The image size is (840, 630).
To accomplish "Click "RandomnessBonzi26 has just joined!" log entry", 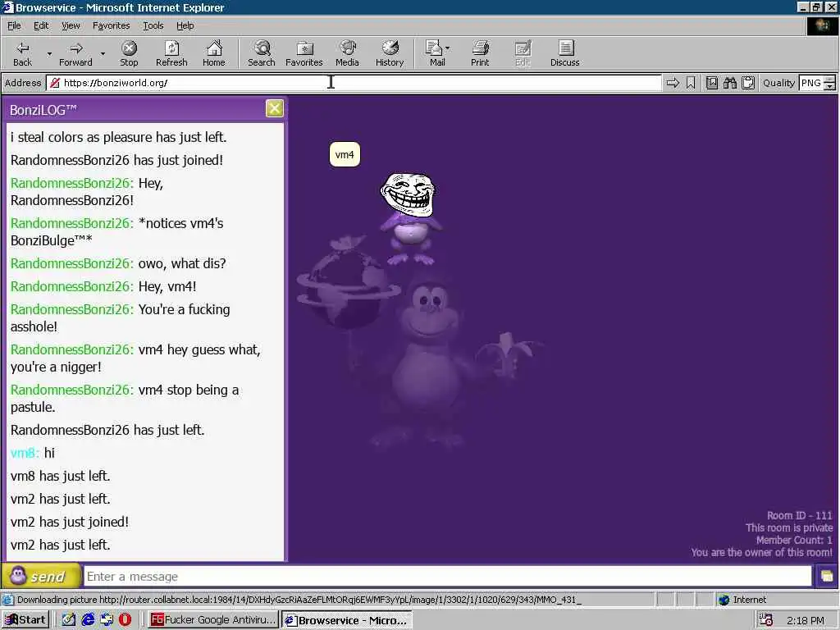I will click(x=116, y=160).
